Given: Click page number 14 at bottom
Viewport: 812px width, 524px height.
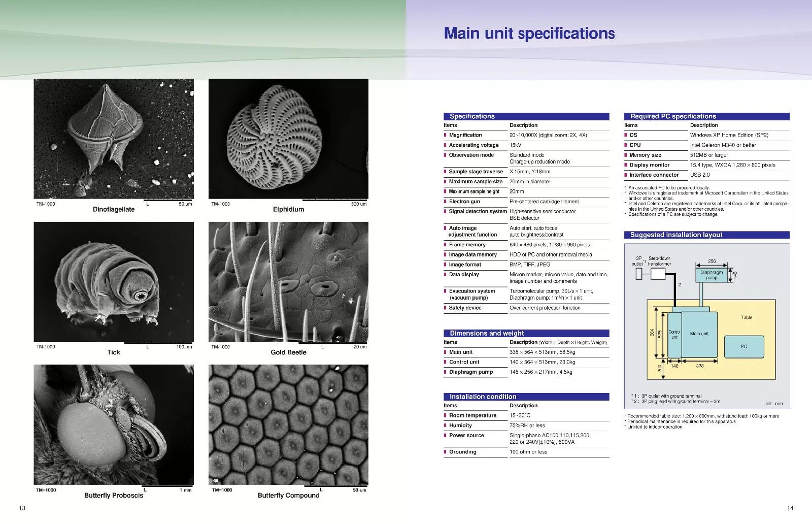Looking at the screenshot, I should (790, 508).
